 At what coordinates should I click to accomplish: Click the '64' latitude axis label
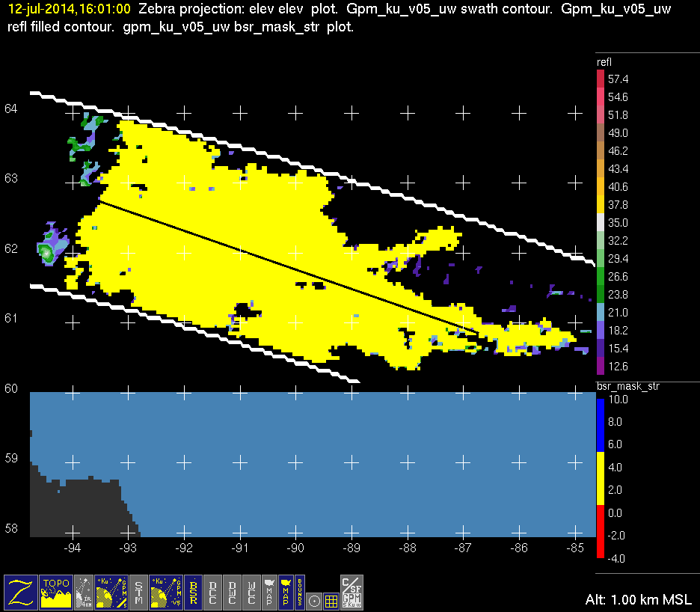tap(11, 108)
